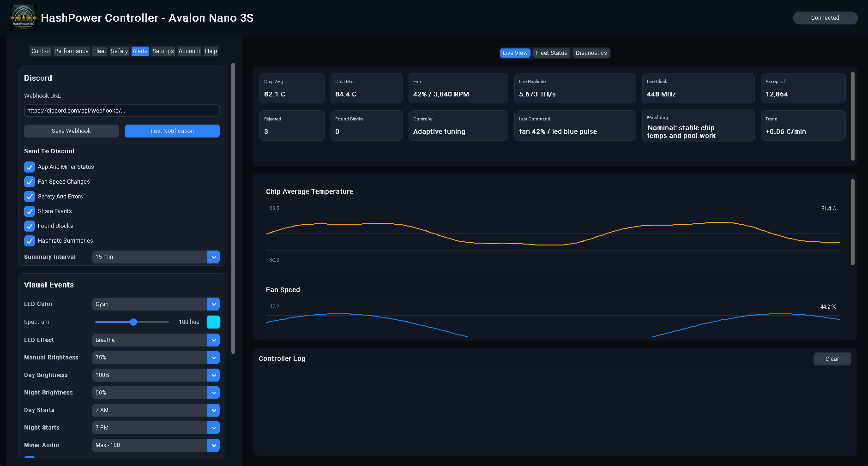The width and height of the screenshot is (868, 466).
Task: Click the Rejected 3 card
Action: point(292,125)
